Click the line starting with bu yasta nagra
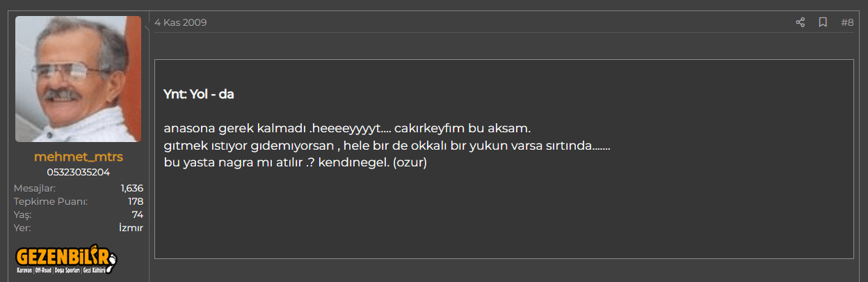This screenshot has width=868, height=282. pos(295,163)
